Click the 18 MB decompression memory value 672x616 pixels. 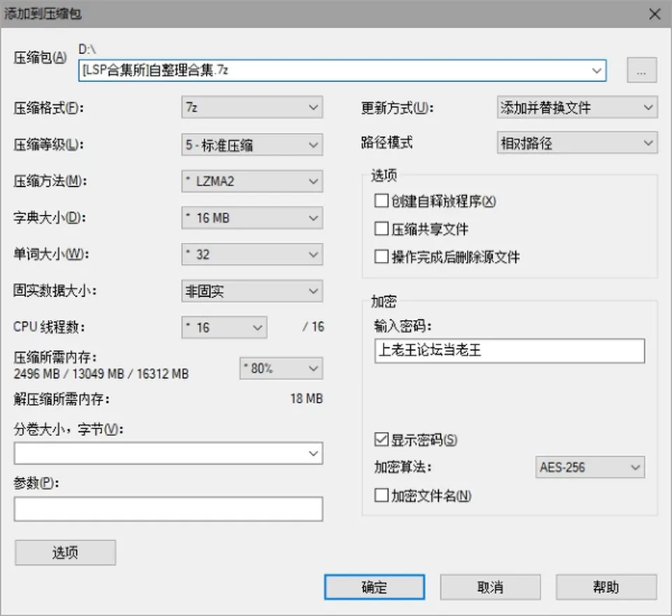pos(307,399)
